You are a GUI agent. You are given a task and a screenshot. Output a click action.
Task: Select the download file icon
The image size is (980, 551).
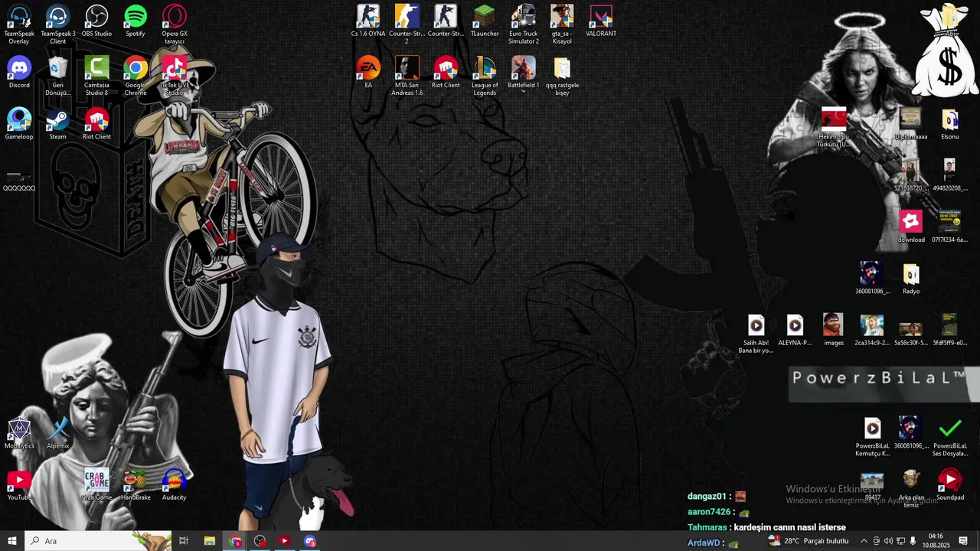[x=911, y=227]
